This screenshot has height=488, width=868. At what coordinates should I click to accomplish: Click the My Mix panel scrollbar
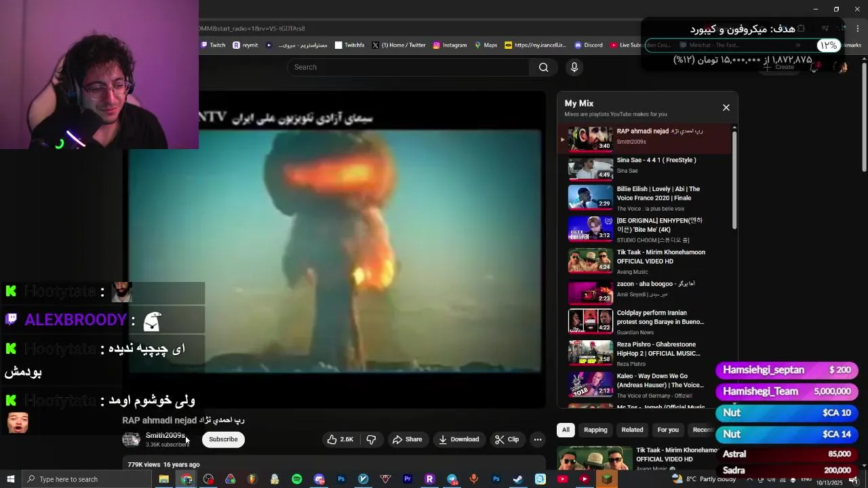734,180
